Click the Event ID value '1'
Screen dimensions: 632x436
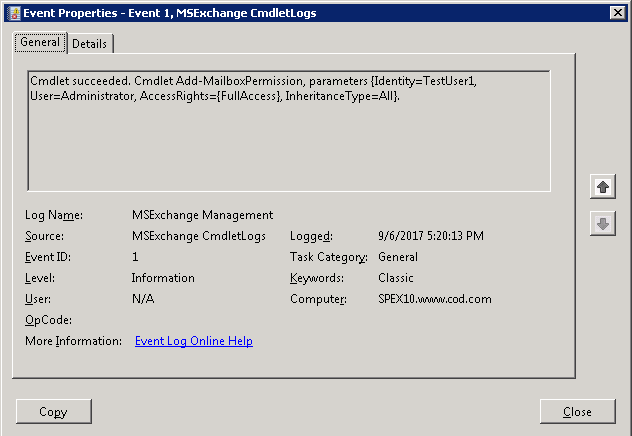[135, 257]
